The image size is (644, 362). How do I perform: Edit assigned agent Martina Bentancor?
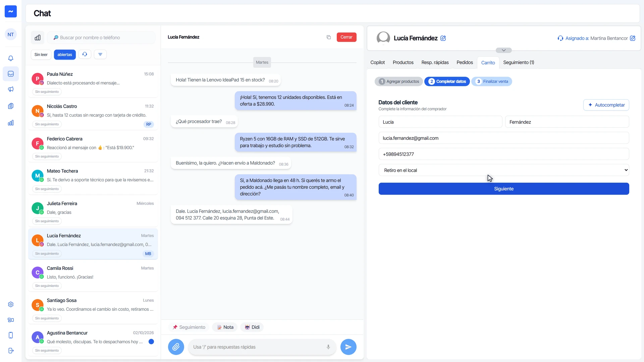633,38
